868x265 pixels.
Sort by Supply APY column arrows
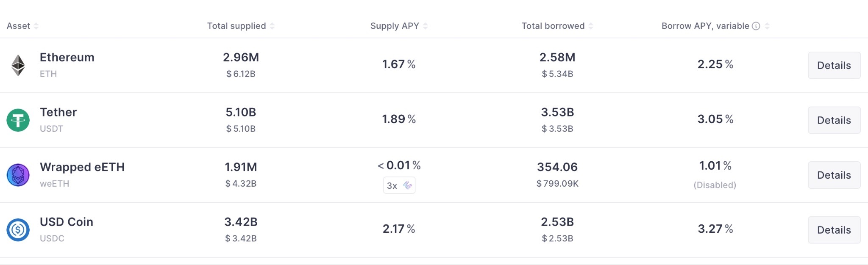(x=426, y=26)
